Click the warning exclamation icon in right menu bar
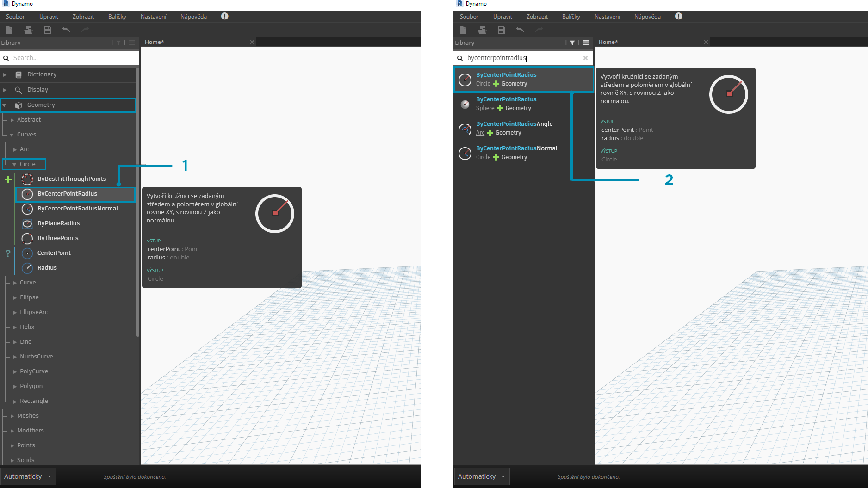This screenshot has height=488, width=868. coord(678,16)
